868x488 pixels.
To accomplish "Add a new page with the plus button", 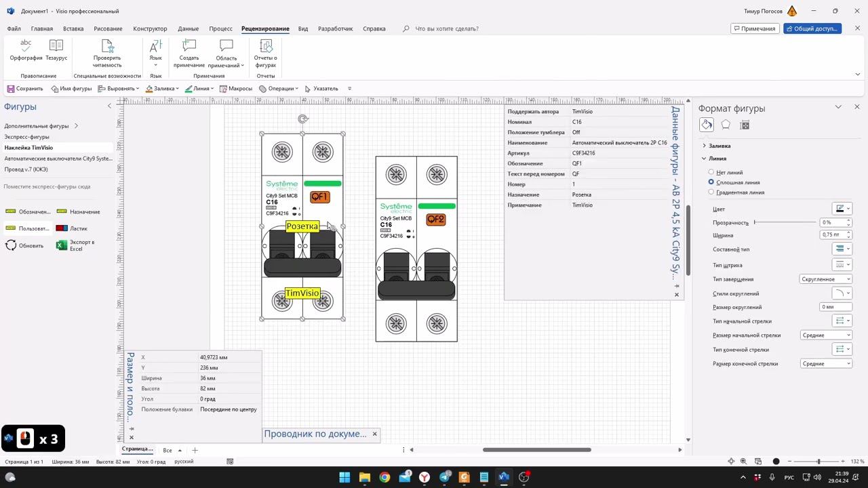I will pos(195,450).
